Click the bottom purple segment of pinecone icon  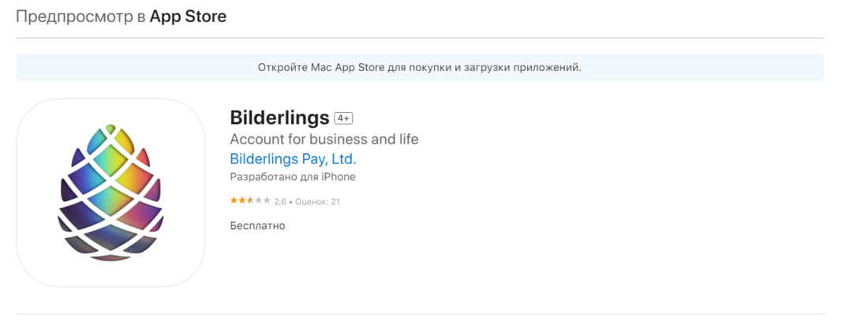coord(110,251)
